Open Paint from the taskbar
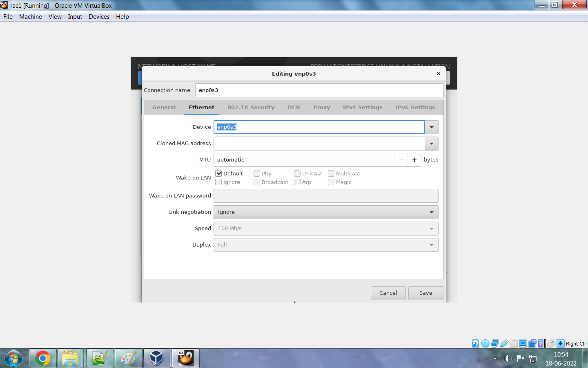588x368 pixels. pyautogui.click(x=129, y=359)
